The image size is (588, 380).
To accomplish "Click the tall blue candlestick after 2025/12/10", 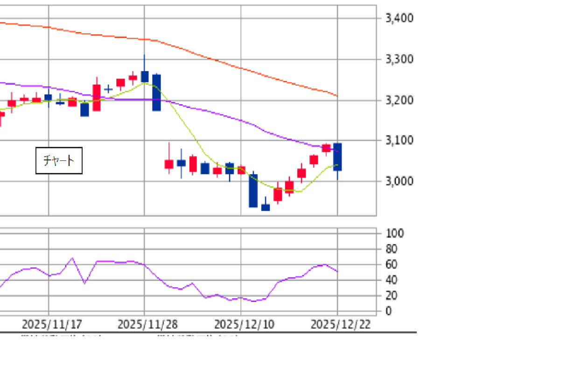I will pyautogui.click(x=253, y=190).
